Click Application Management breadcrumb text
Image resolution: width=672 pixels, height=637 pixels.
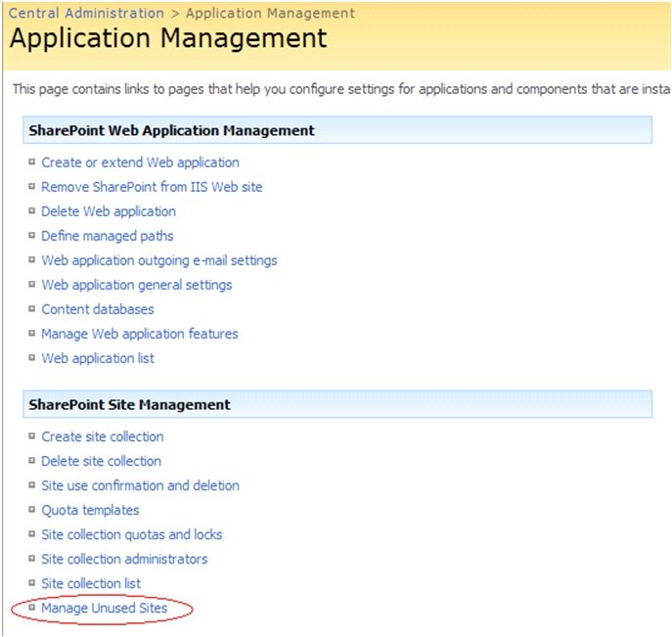[x=270, y=13]
